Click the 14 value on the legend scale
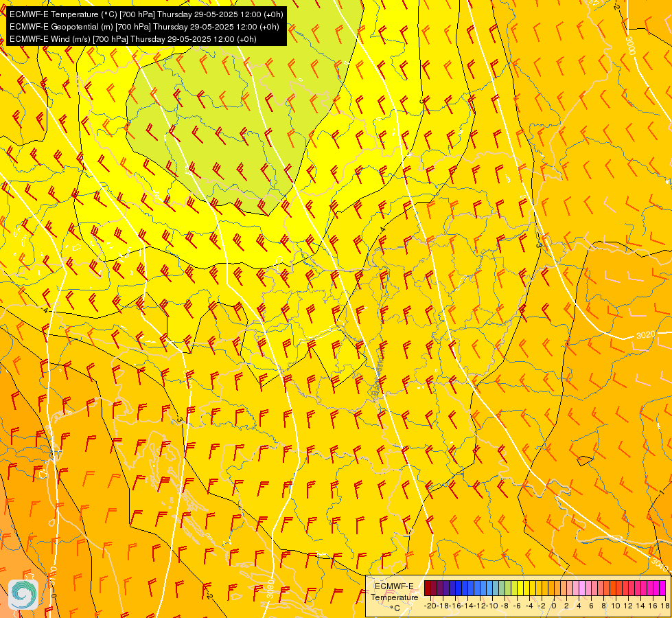Viewport: 672px width, 618px height. [640, 606]
